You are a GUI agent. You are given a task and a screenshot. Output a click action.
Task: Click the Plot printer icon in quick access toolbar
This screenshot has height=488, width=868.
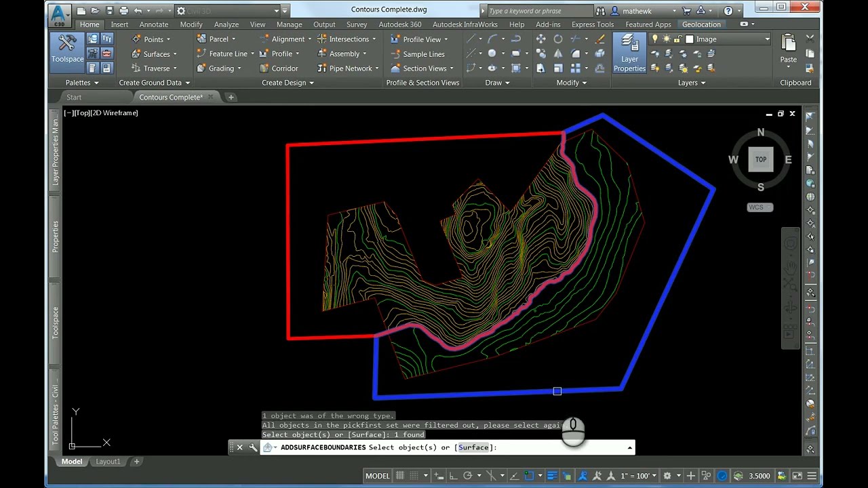pos(123,10)
